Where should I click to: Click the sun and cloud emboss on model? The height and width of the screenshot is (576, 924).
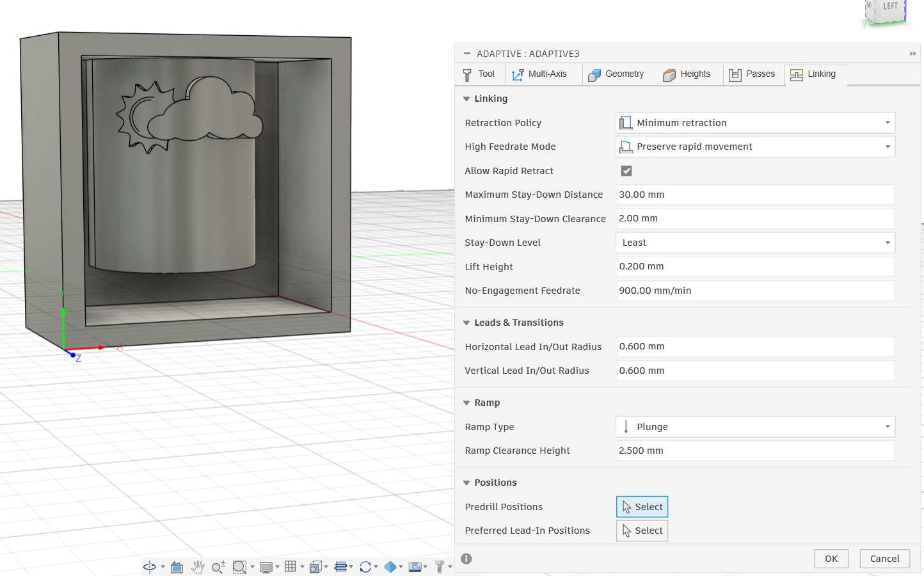pos(189,115)
